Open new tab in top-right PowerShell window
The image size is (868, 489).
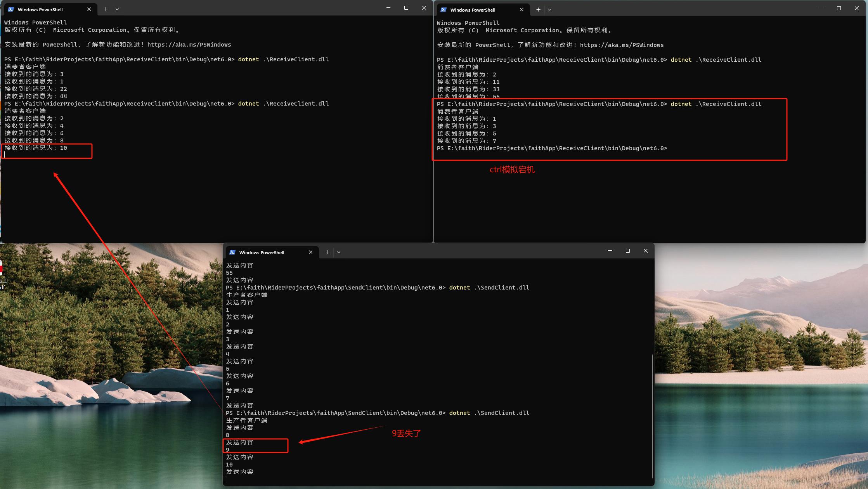click(538, 10)
